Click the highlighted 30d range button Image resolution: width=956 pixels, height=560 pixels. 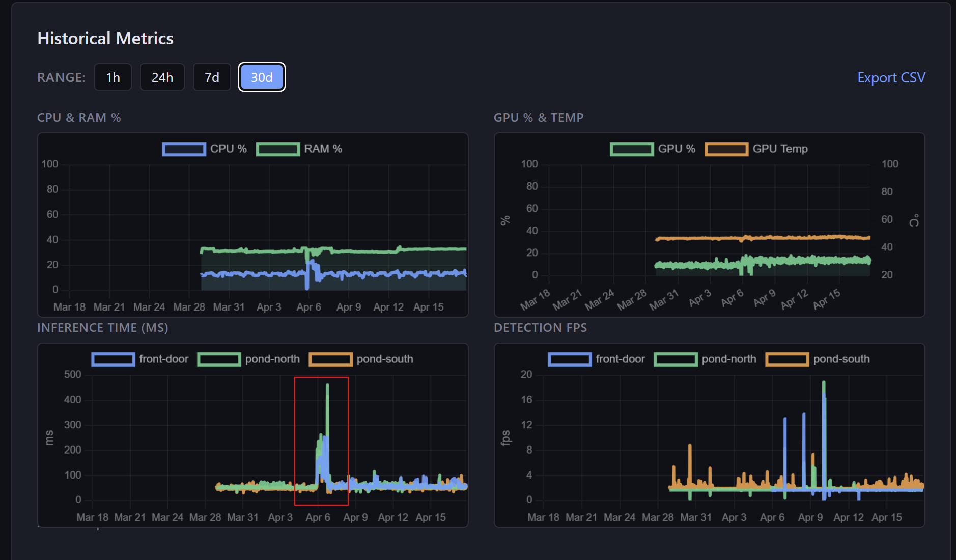tap(262, 77)
